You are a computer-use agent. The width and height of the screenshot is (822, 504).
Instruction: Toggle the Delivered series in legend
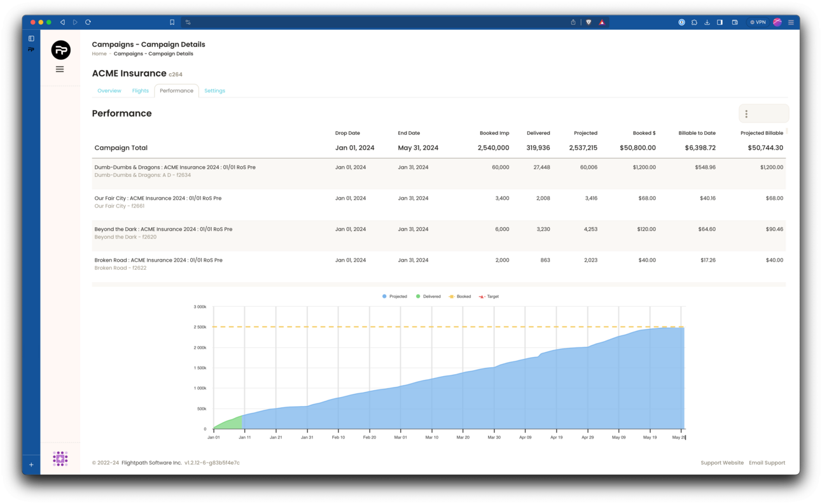tap(428, 297)
